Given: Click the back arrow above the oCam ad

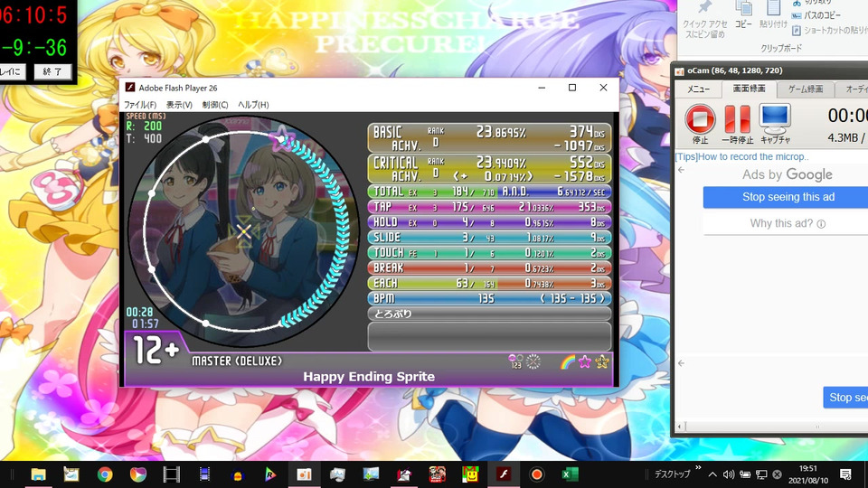Looking at the screenshot, I should (682, 170).
